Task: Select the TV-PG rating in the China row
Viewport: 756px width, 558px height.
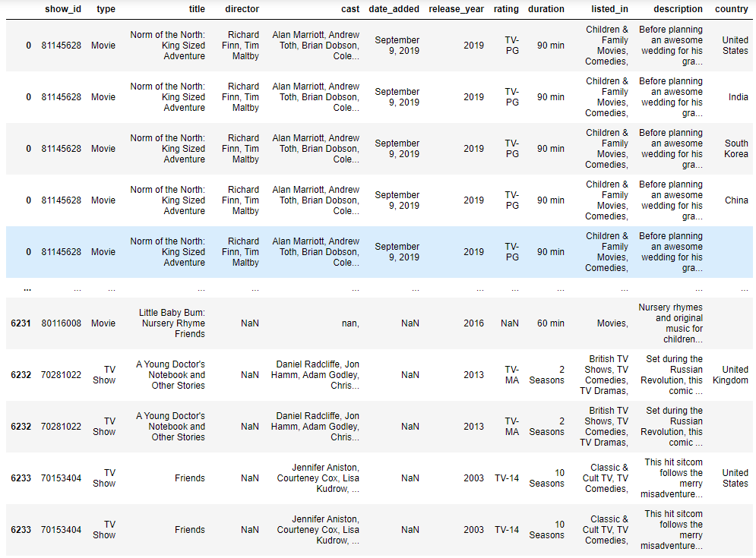Action: tap(512, 200)
